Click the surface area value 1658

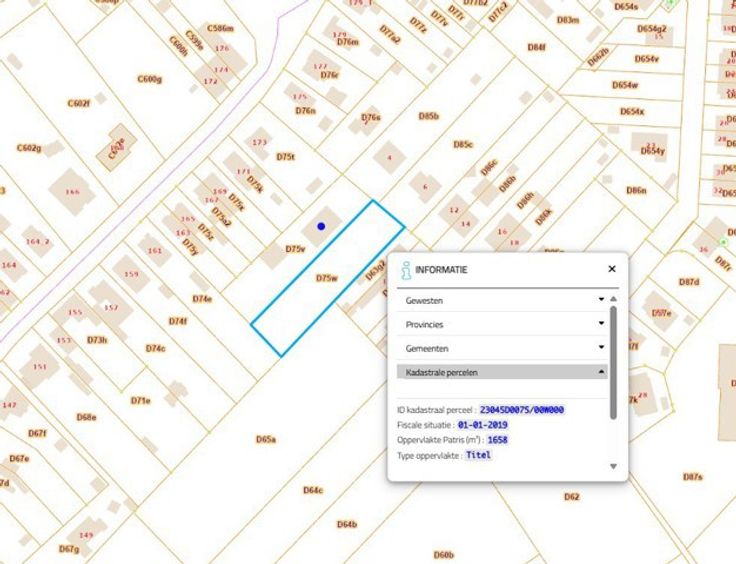(x=498, y=440)
